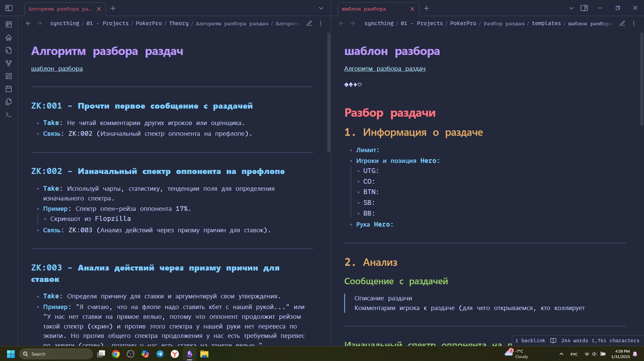Select the Алгоритм разбора раздач tab
The height and width of the screenshot is (361, 644).
coord(60,9)
